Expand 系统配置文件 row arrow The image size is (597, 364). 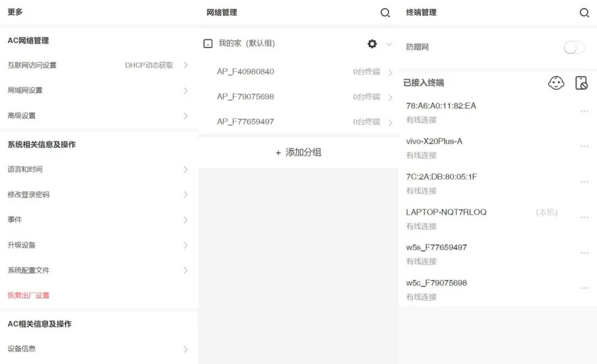coord(185,271)
